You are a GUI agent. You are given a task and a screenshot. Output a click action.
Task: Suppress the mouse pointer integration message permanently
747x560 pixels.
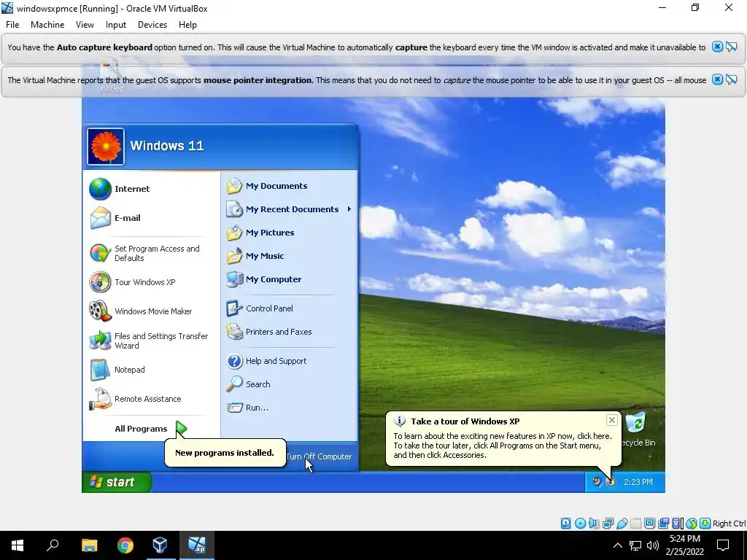click(732, 79)
